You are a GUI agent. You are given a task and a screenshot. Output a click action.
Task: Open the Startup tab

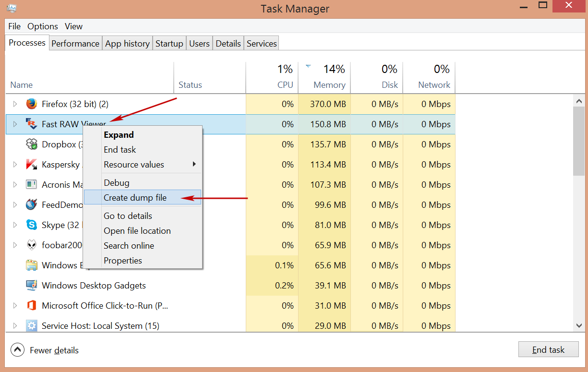[169, 43]
